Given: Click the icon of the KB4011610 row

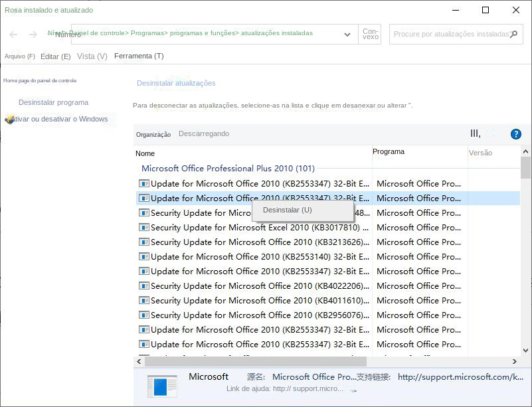Looking at the screenshot, I should coord(144,300).
